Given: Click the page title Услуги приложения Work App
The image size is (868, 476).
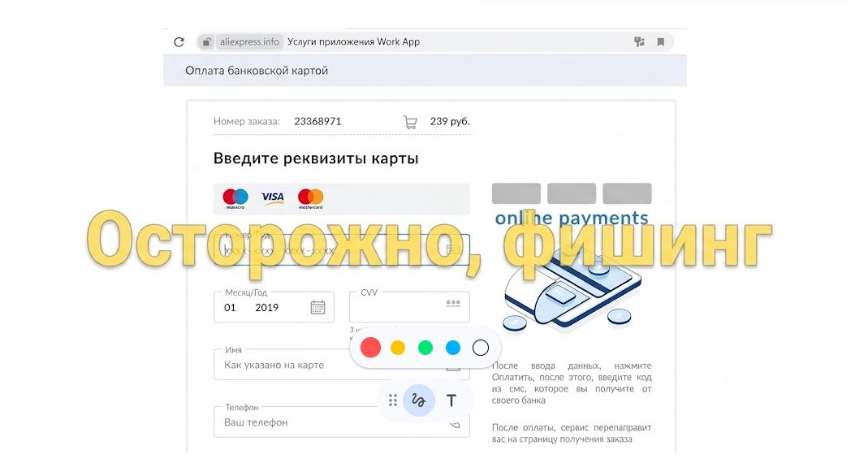Looking at the screenshot, I should 354,42.
